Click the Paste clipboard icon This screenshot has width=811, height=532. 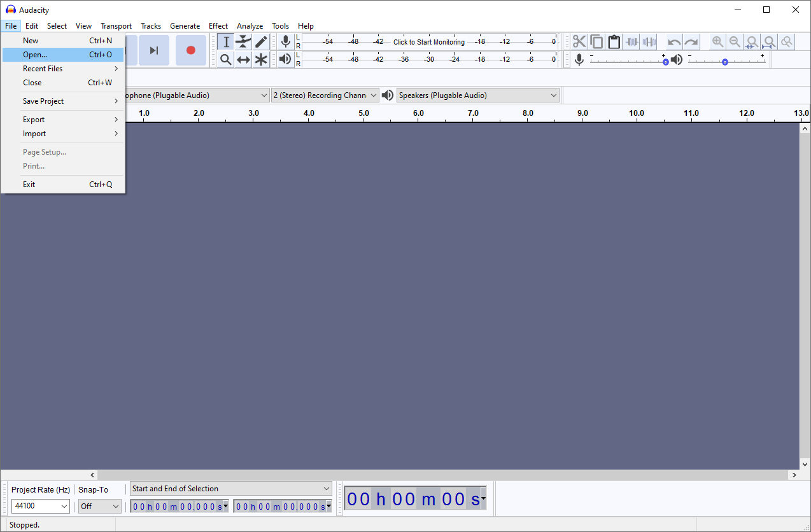[x=614, y=42]
